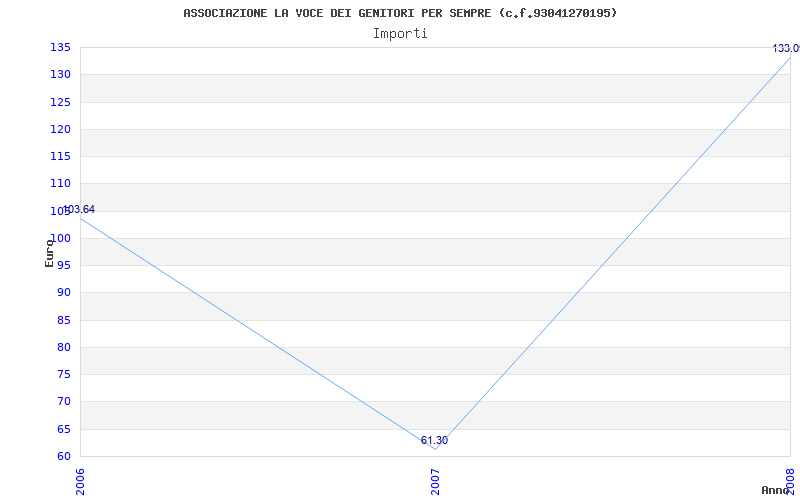Screen dimensions: 800x500
Task: Click the 'Euro' y-axis title
Action: click(49, 253)
